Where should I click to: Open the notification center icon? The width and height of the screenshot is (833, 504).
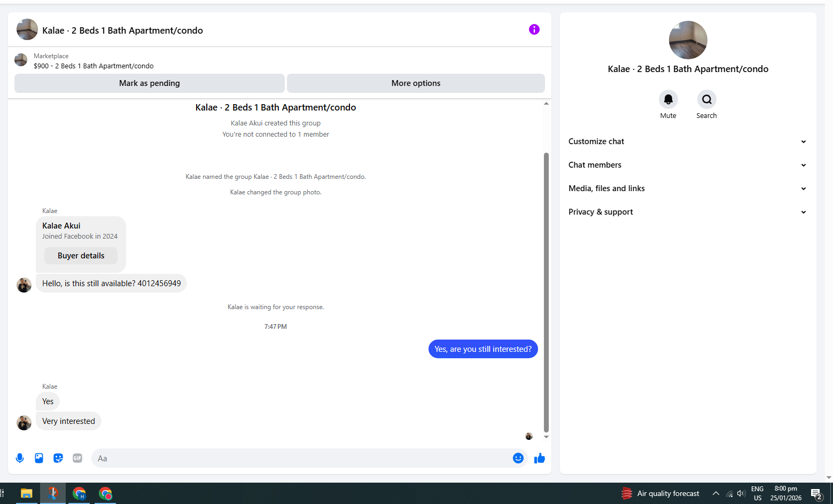tap(816, 493)
